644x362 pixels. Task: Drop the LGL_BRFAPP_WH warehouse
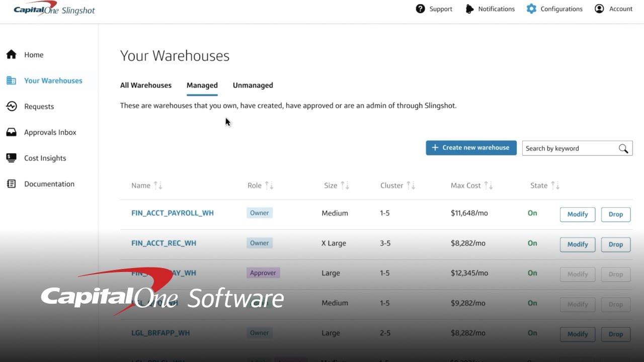(616, 334)
